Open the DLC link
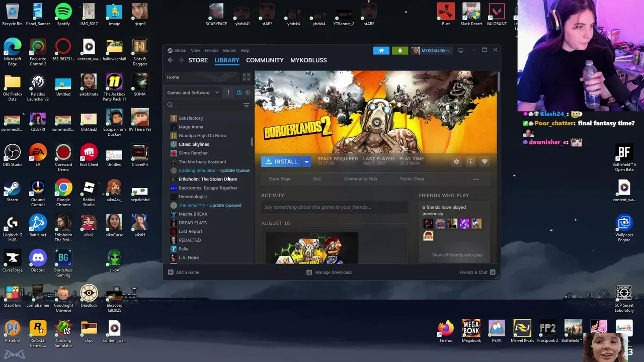 click(317, 179)
